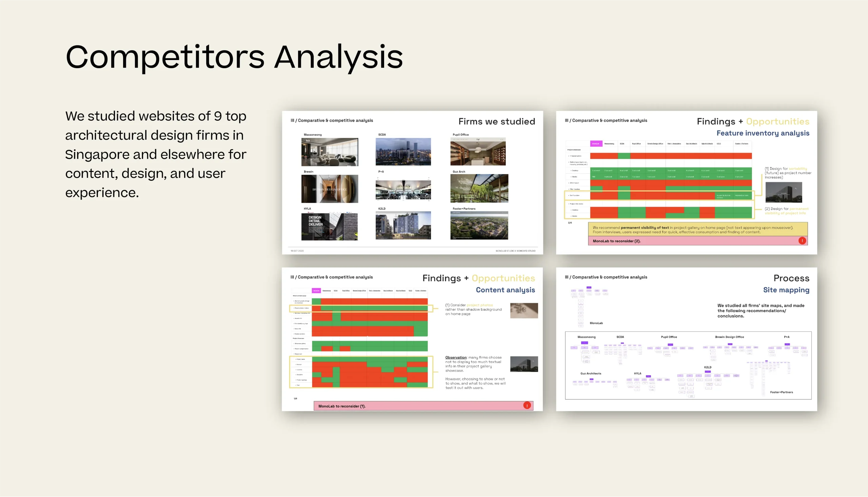This screenshot has height=497, width=868.
Task: Click the shadow background image beside 'Consider project photos'
Action: [524, 310]
